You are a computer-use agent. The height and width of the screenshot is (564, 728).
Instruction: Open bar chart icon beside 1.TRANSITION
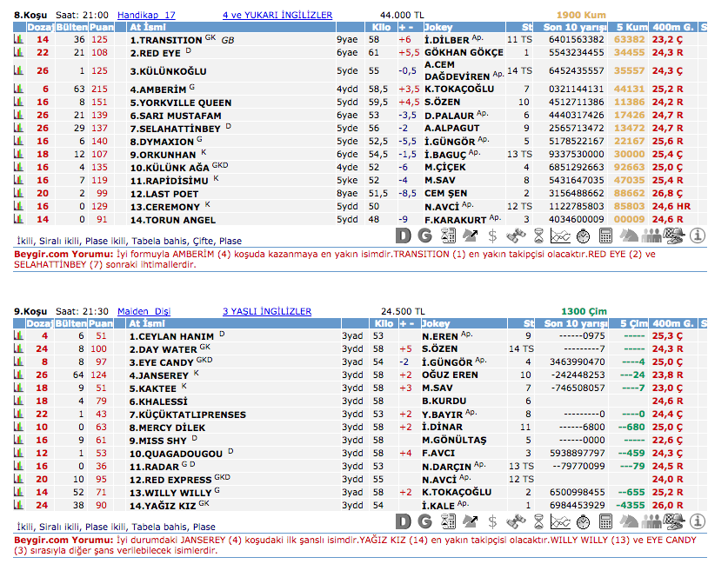point(18,40)
